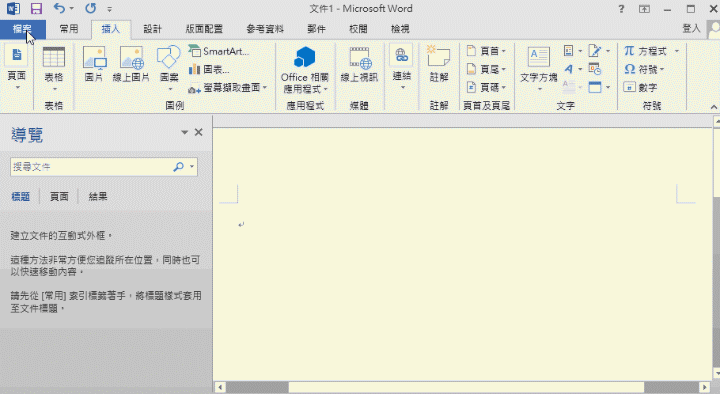
Task: Click the disabled drop cap icon
Action: 573,87
